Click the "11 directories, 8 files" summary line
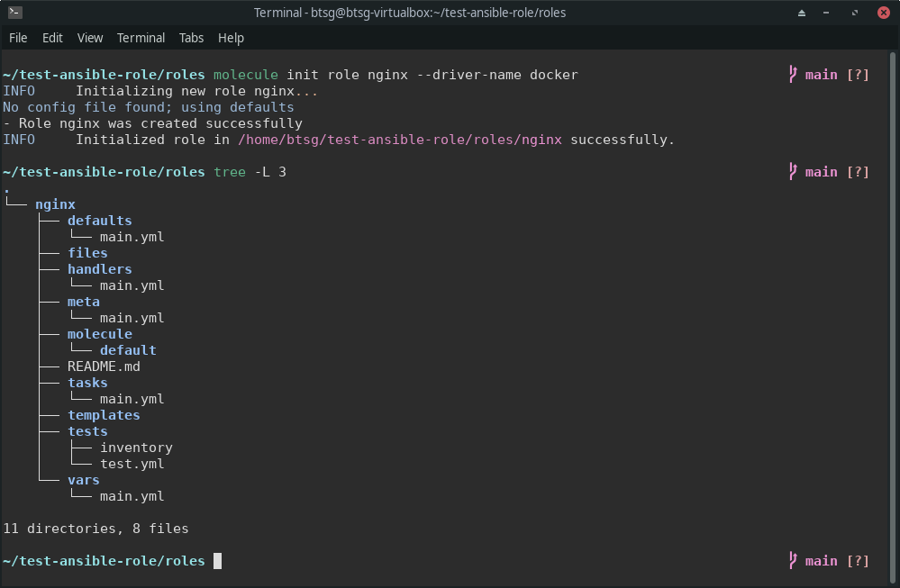Screen dimensions: 900x588 click(96, 529)
